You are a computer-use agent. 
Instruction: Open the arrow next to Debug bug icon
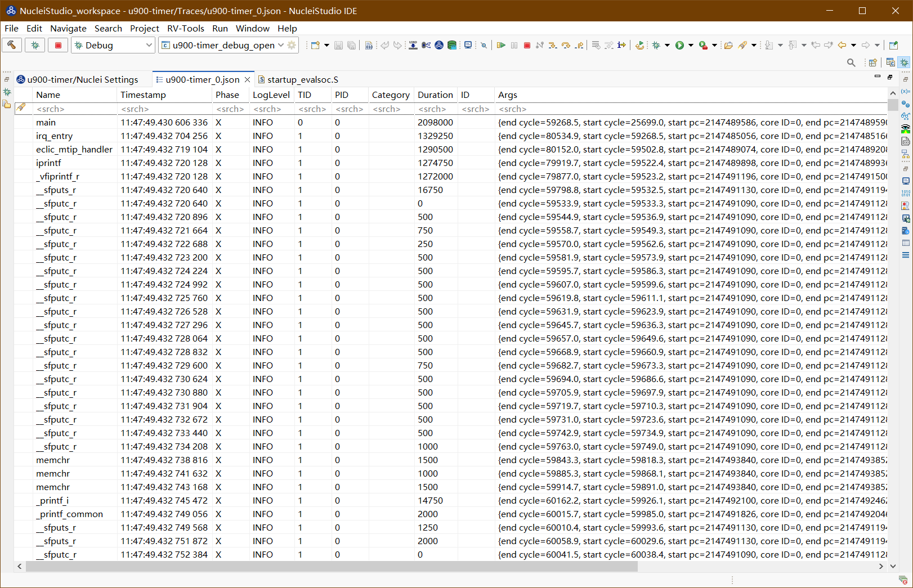point(667,45)
